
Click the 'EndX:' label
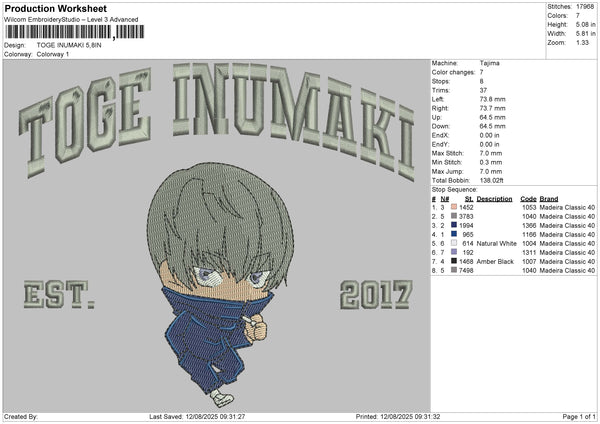(x=440, y=135)
